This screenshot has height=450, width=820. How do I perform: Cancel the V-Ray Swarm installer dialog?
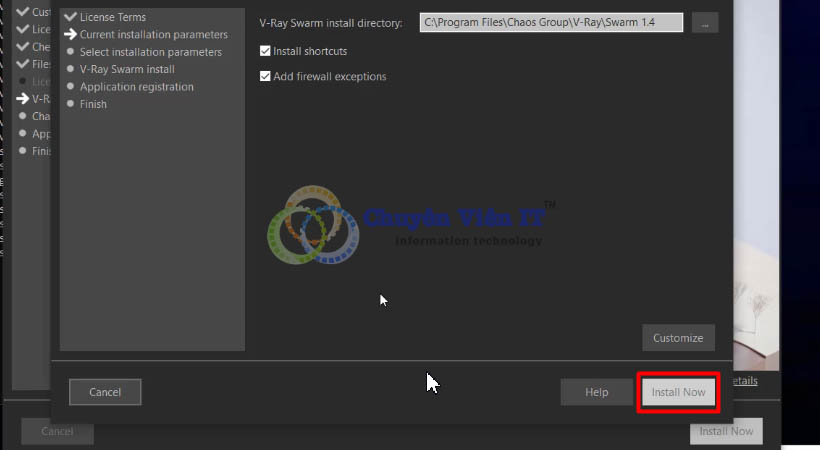click(x=105, y=392)
